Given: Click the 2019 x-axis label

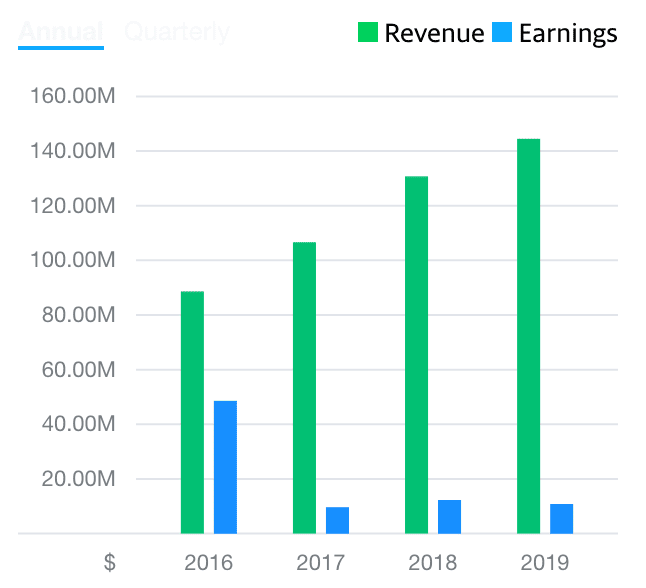Looking at the screenshot, I should [x=545, y=562].
